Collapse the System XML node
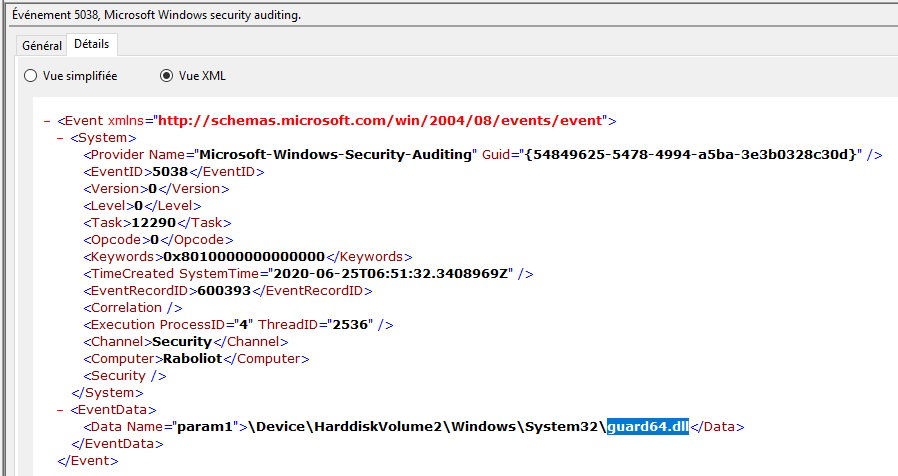The height and width of the screenshot is (476, 898). pos(61,138)
